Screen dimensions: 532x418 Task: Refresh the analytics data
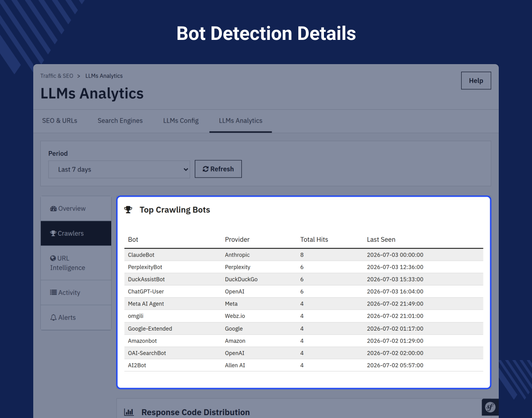218,169
